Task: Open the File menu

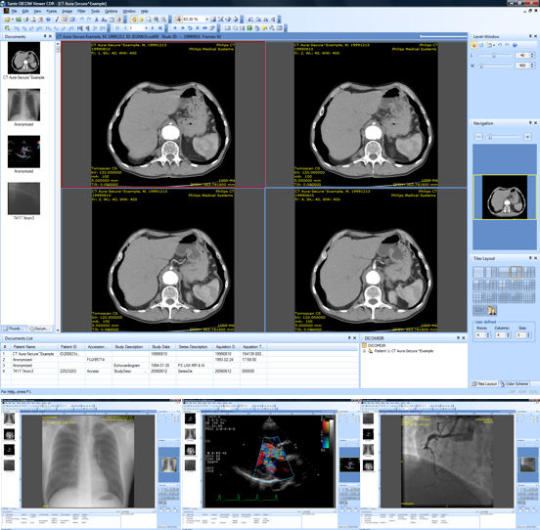Action: [14, 11]
